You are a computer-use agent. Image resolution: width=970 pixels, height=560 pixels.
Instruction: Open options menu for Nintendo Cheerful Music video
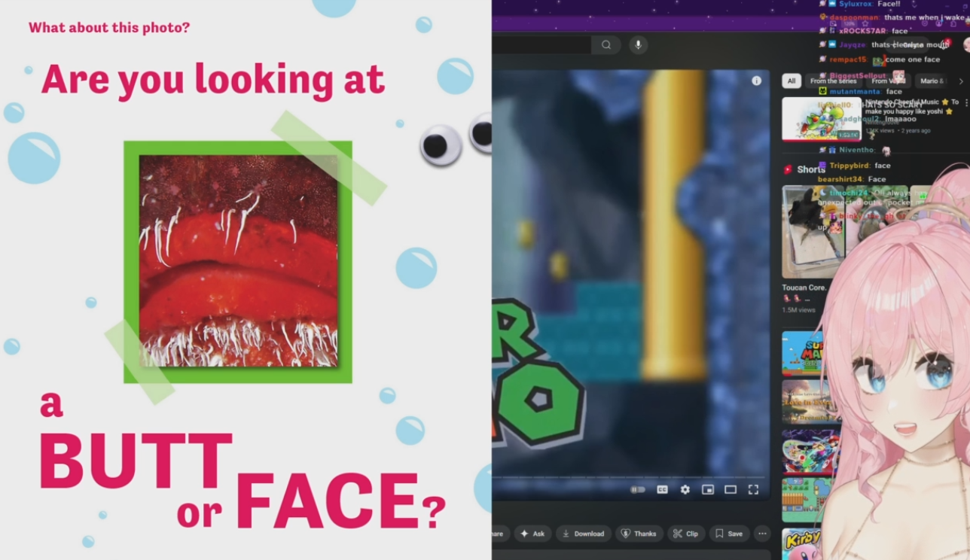[966, 102]
